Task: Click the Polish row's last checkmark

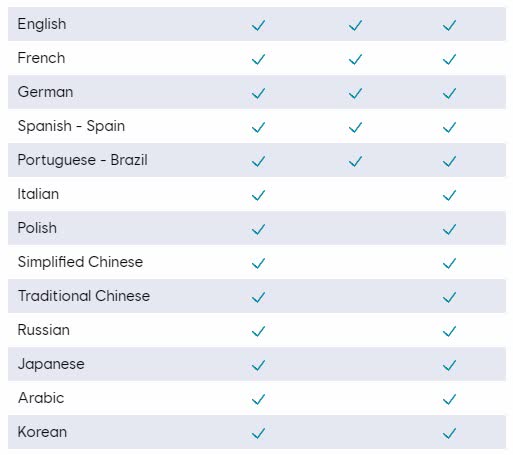Action: pos(449,229)
